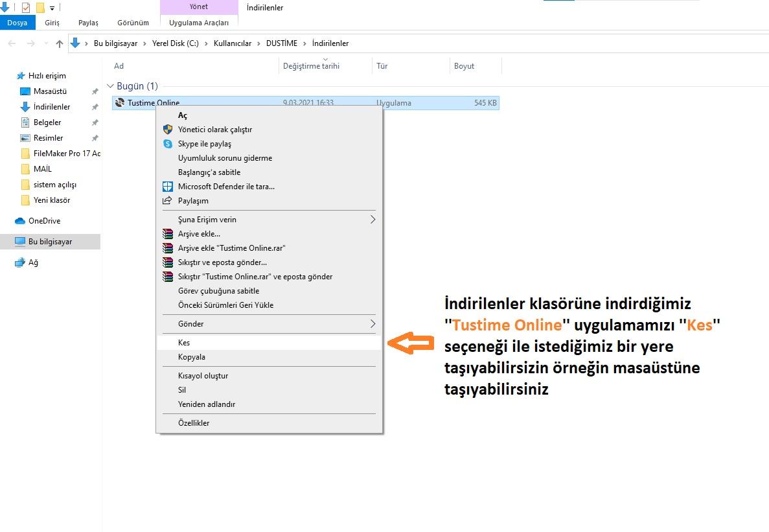Image resolution: width=769 pixels, height=532 pixels.
Task: Click the Belgeler document icon
Action: [x=25, y=122]
